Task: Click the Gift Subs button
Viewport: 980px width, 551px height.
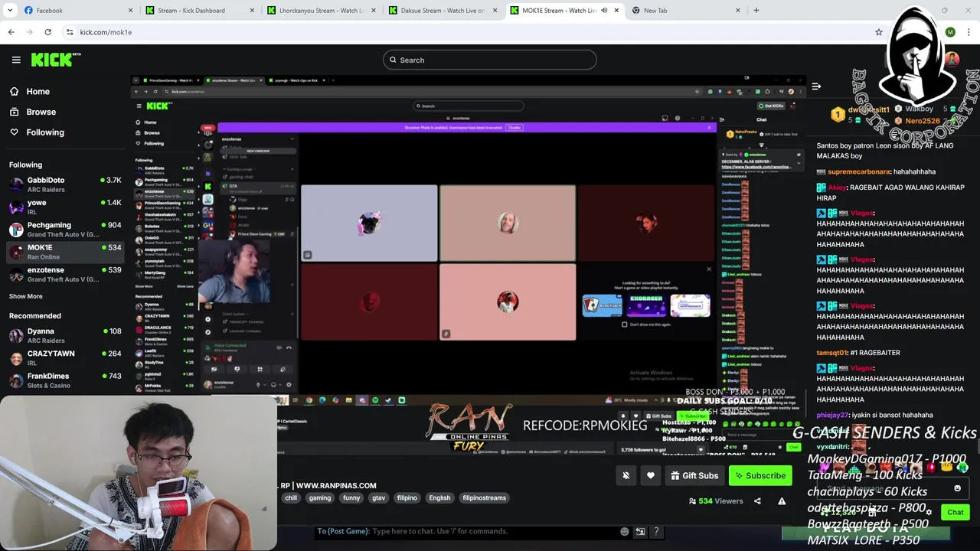Action: pyautogui.click(x=694, y=475)
